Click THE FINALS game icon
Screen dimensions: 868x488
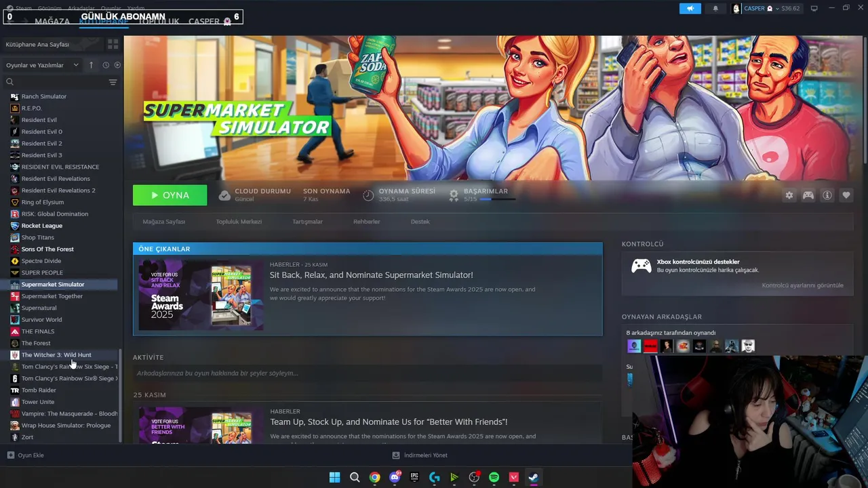click(15, 331)
